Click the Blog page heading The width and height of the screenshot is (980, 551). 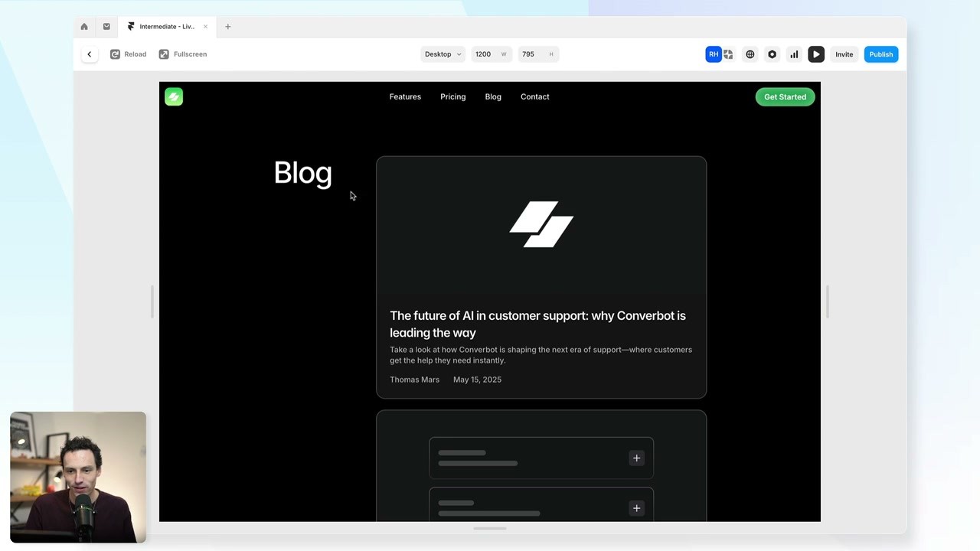[302, 174]
